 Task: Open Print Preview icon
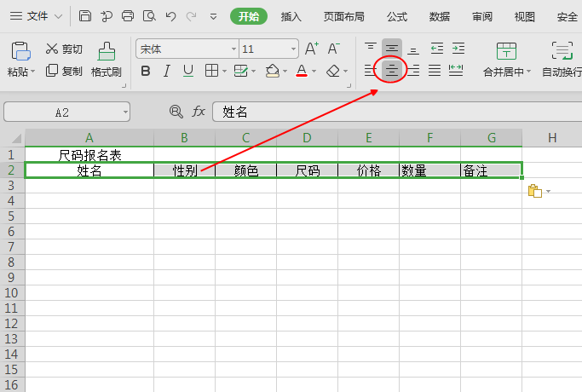149,16
